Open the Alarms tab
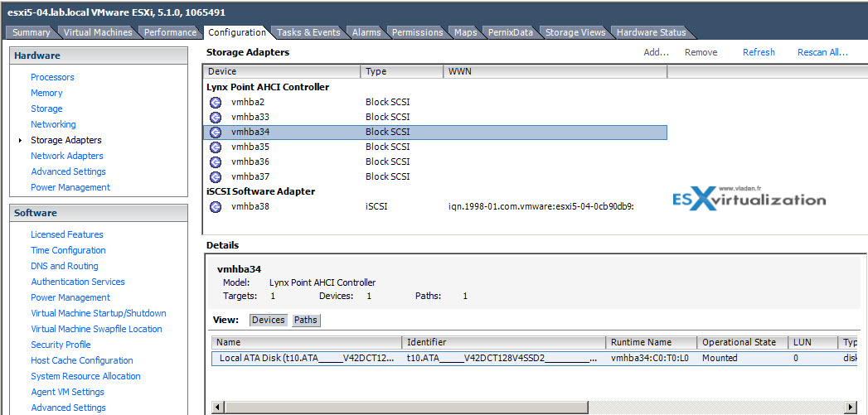Screen dimensions: 868x415 click(x=366, y=32)
